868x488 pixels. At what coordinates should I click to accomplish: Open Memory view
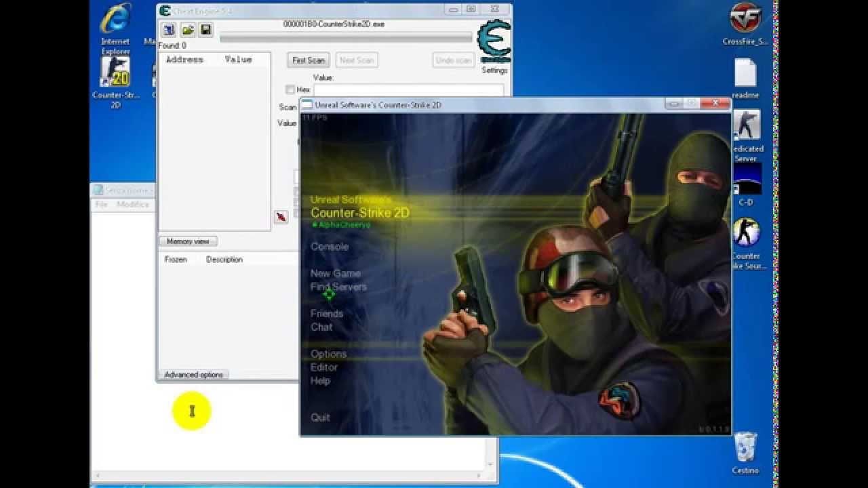coord(188,241)
